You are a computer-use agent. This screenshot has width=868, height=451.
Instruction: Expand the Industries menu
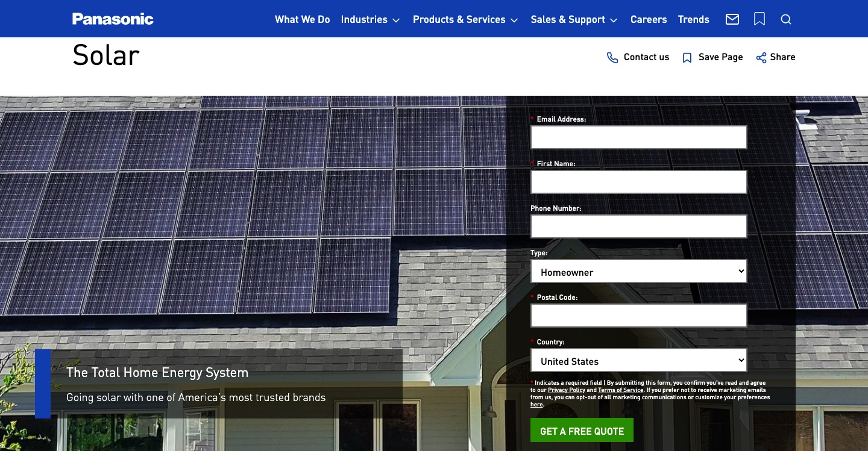[x=370, y=19]
